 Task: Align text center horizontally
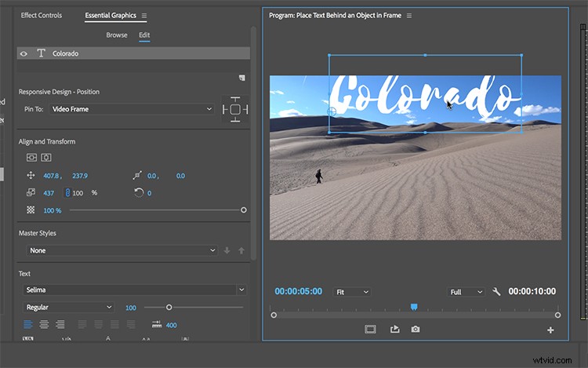(x=46, y=158)
